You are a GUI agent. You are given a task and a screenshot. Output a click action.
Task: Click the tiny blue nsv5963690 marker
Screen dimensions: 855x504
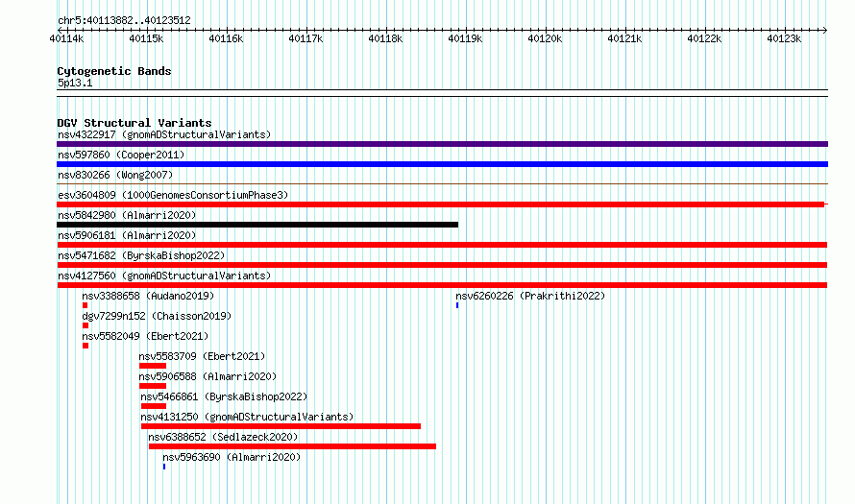pos(164,467)
